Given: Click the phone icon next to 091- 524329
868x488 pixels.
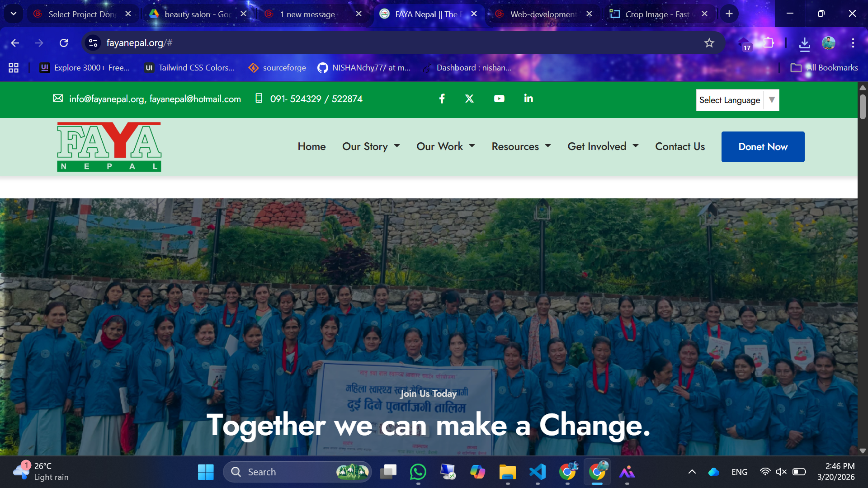Looking at the screenshot, I should (259, 99).
